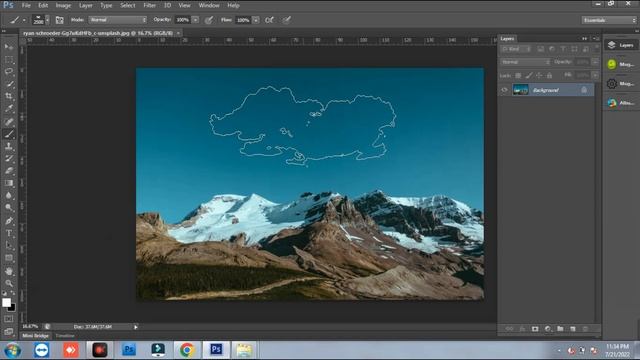
Task: Select the Lasso tool
Action: pos(9,71)
